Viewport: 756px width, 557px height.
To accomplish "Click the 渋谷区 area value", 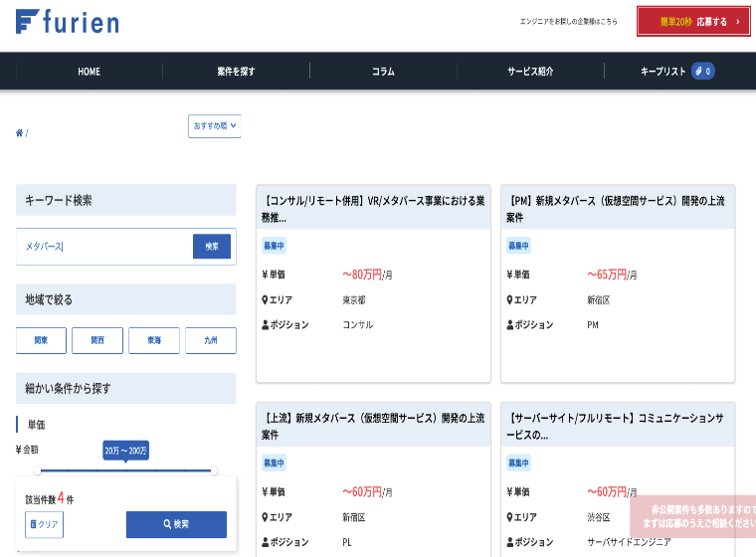I will pos(599,517).
